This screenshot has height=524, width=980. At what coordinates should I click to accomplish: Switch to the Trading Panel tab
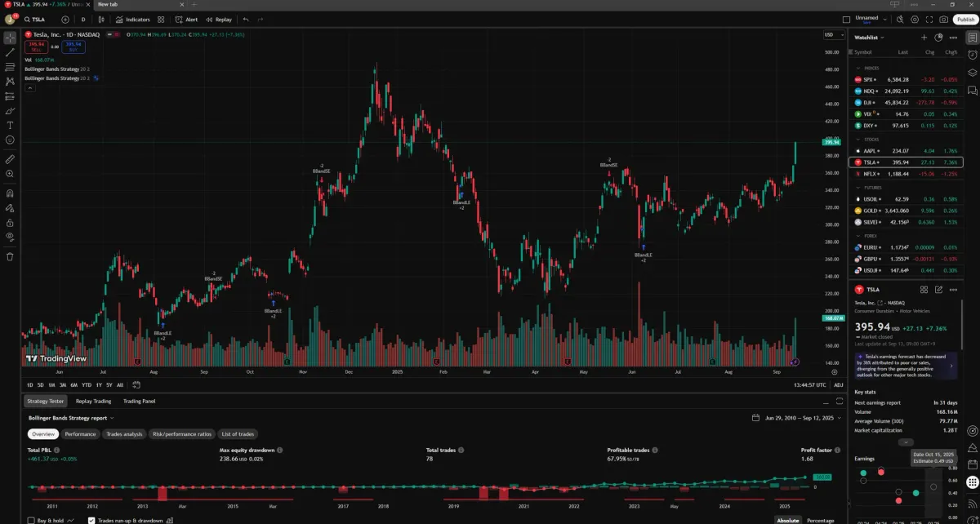pyautogui.click(x=139, y=401)
